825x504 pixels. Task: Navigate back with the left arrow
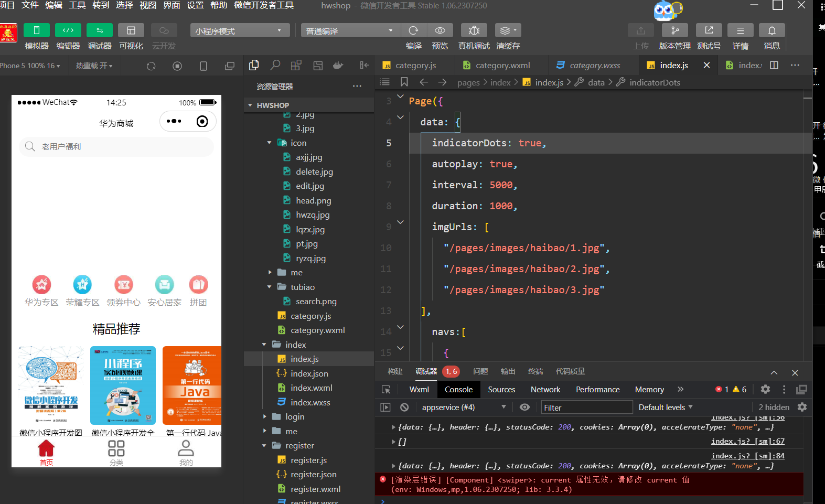point(424,82)
